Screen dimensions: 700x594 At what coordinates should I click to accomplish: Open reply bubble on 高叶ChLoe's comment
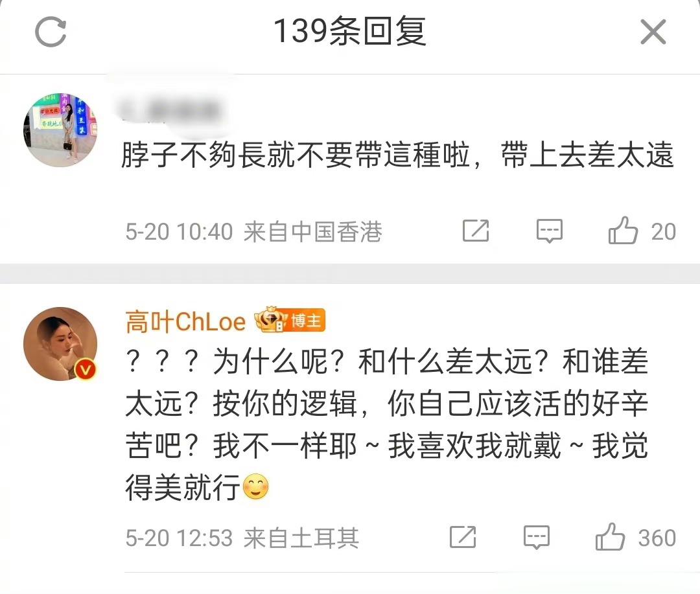click(536, 537)
